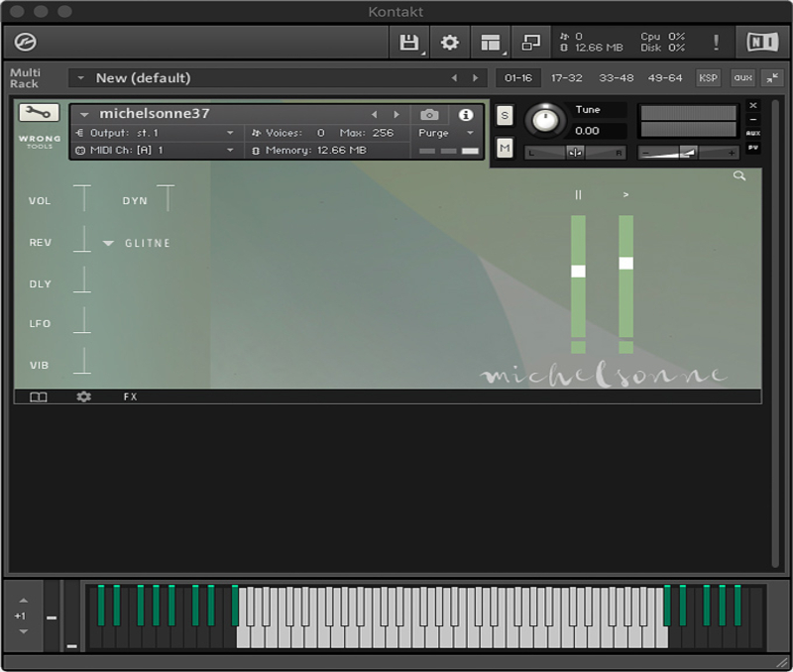Screen dimensions: 793x672
Task: Open the save floppy-disk menu
Action: [409, 43]
